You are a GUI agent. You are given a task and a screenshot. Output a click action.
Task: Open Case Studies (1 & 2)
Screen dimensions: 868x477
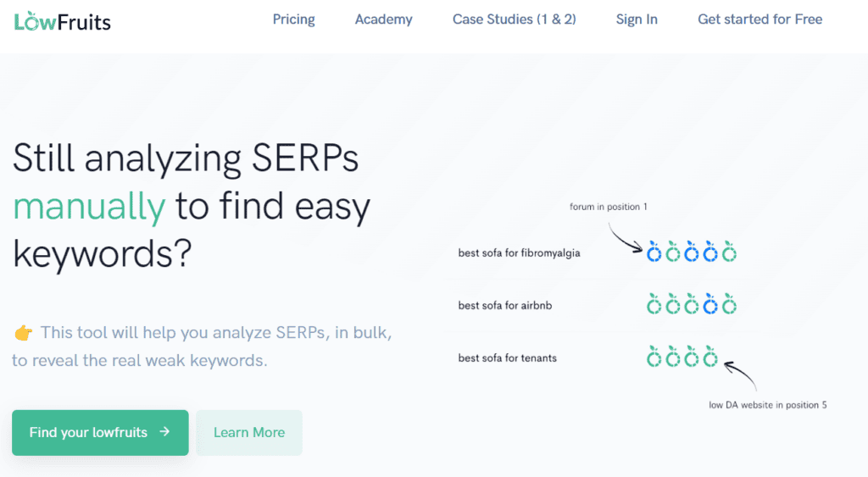(514, 19)
